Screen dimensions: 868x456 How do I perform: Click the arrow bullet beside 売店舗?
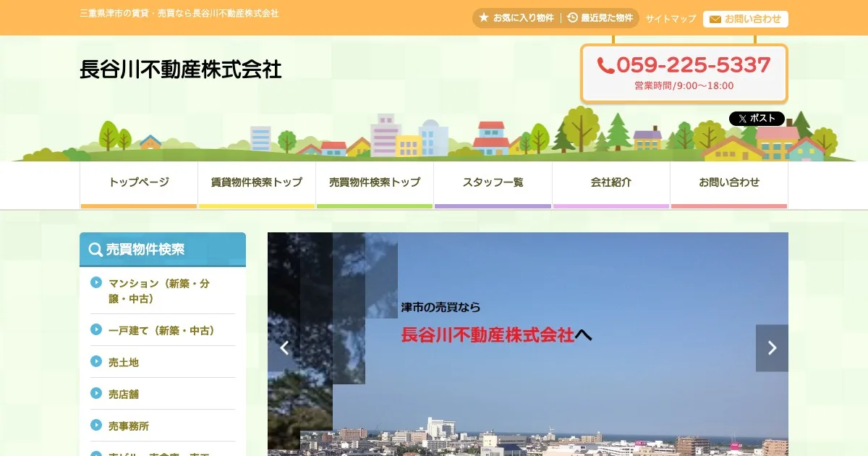coord(96,394)
